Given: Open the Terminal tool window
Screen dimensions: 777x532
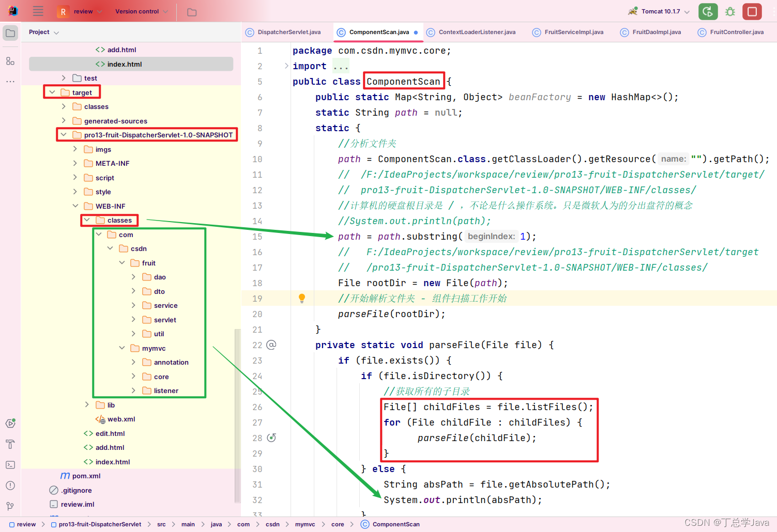Looking at the screenshot, I should click(x=10, y=465).
